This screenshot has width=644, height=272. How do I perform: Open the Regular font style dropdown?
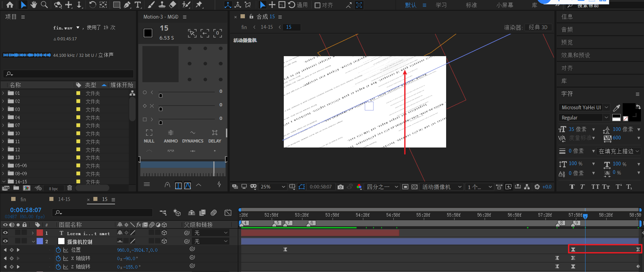tap(584, 117)
